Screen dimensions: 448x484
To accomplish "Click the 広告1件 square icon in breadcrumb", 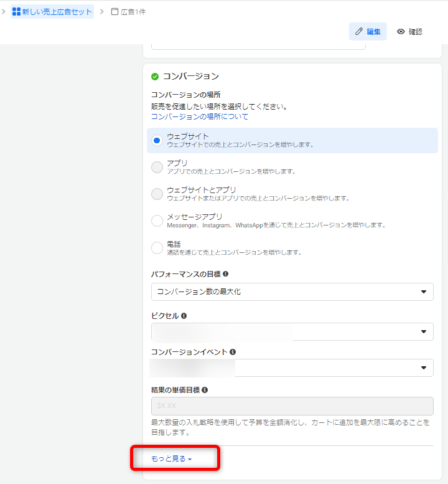I will [114, 12].
